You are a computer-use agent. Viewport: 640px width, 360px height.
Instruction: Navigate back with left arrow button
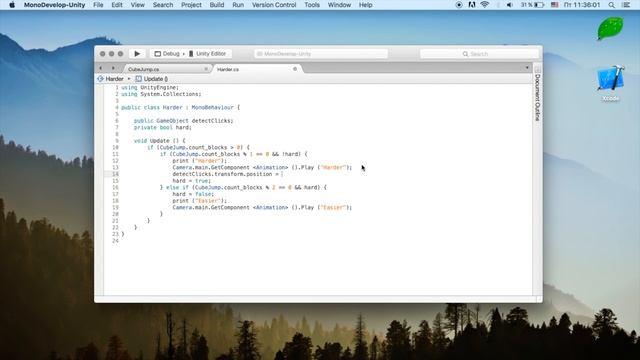(101, 68)
